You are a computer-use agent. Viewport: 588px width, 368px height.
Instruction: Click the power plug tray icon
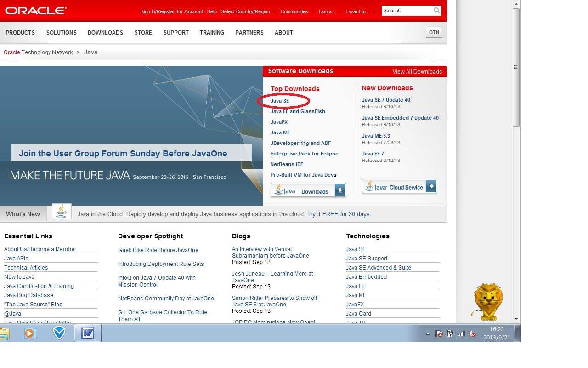[x=450, y=334]
